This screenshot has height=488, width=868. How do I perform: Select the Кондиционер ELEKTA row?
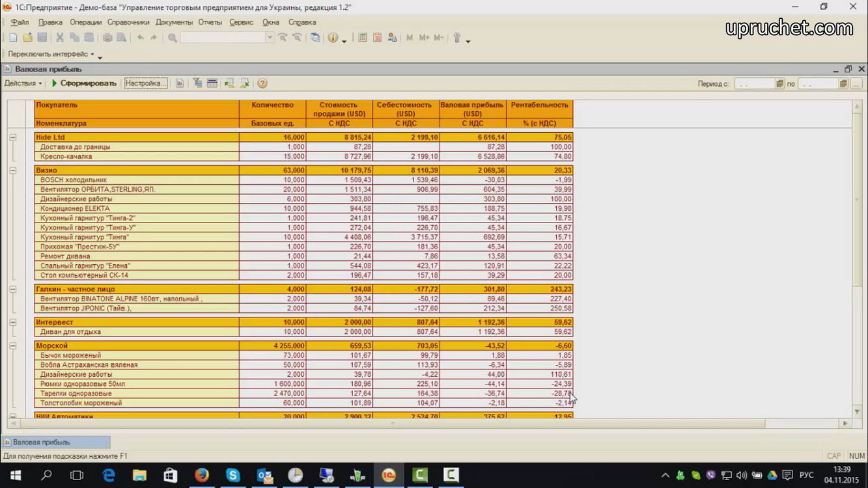pos(303,208)
